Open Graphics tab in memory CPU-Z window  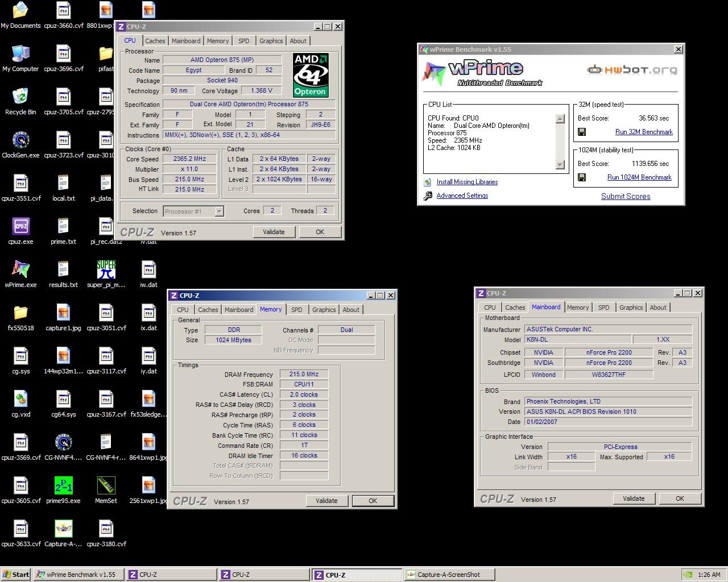pyautogui.click(x=324, y=310)
